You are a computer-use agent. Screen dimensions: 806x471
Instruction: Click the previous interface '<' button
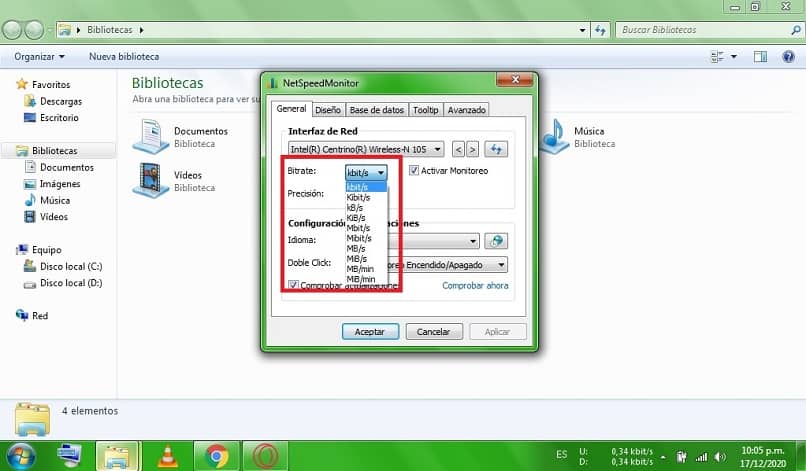[x=458, y=150]
